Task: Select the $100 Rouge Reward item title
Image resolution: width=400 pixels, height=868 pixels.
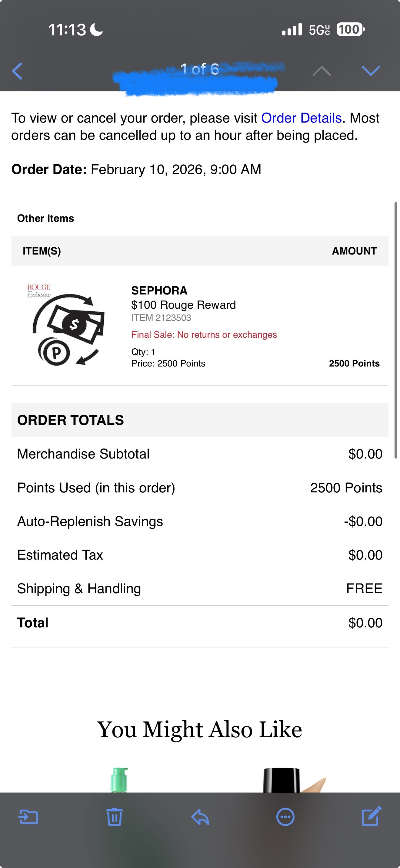Action: (x=183, y=304)
